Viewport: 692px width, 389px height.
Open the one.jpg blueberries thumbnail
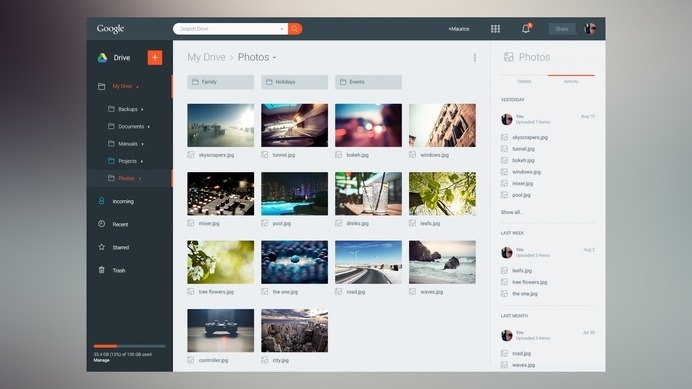[x=294, y=262]
